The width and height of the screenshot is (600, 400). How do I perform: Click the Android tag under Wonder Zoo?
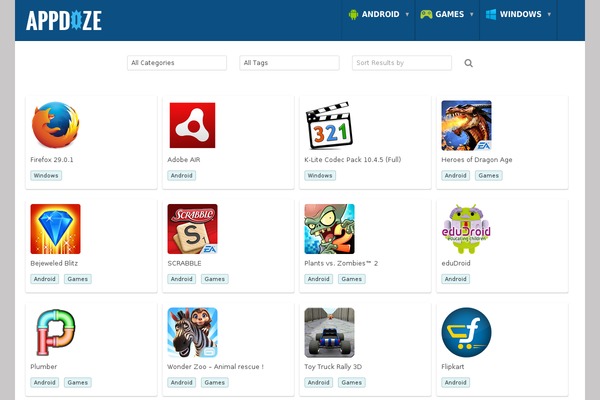point(181,382)
